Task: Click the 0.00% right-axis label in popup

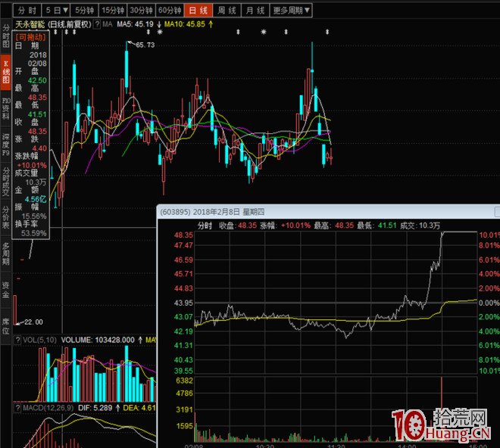Action: pos(489,303)
